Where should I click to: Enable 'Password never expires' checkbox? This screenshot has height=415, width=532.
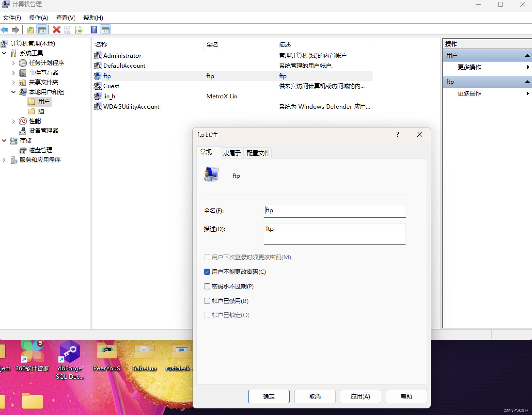click(207, 286)
